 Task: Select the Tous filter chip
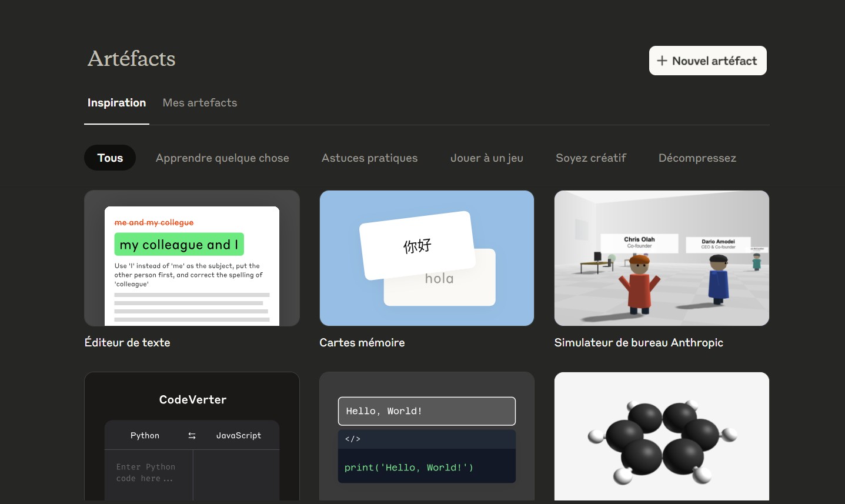[x=110, y=158]
